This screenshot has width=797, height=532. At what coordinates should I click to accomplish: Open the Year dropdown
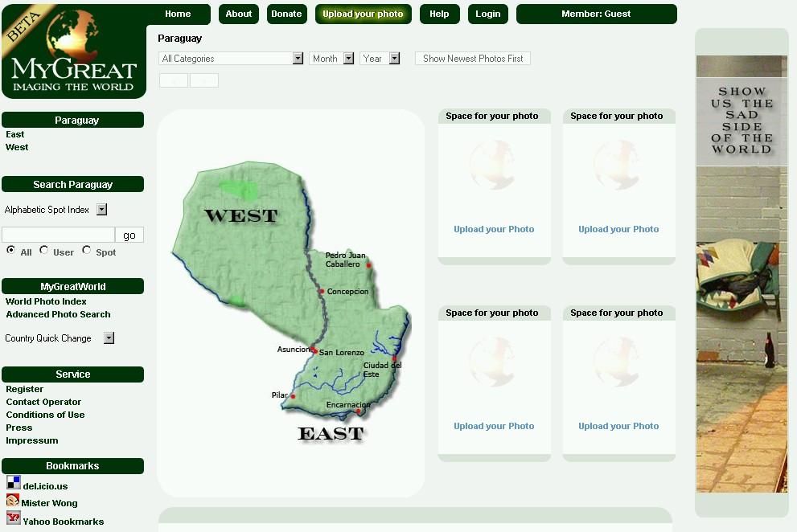coord(380,59)
